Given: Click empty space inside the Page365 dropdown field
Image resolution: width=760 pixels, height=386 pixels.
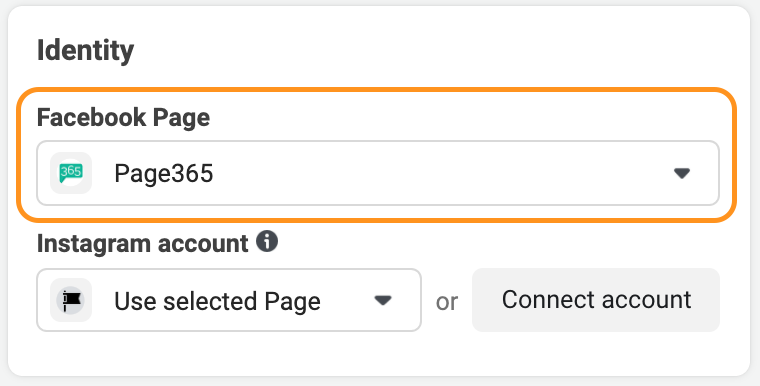Looking at the screenshot, I should pos(436,173).
